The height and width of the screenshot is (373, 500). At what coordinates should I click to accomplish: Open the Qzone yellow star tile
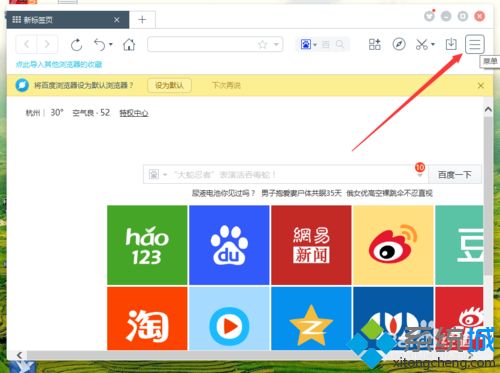coord(311,318)
